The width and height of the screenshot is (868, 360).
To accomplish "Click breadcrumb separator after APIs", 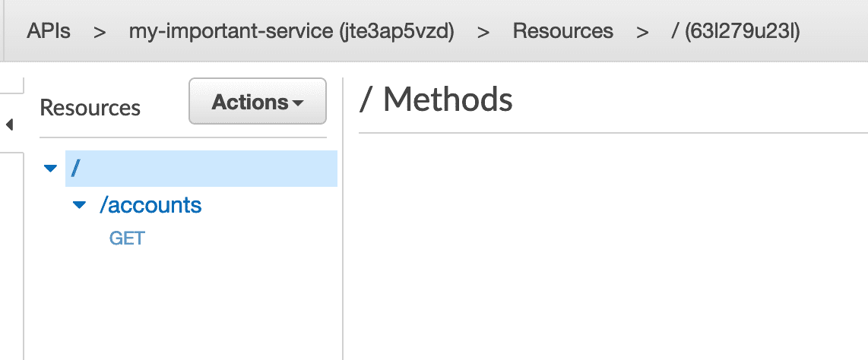I will pos(100,32).
